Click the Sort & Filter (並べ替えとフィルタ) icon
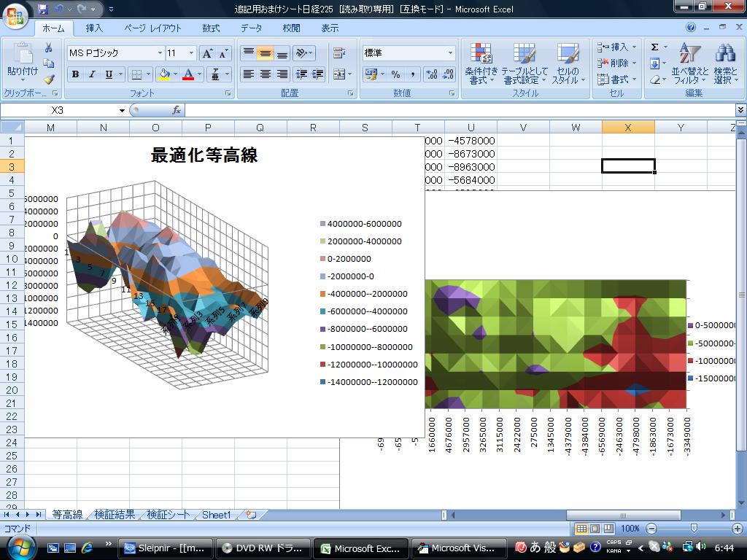This screenshot has width=747, height=560. click(689, 63)
